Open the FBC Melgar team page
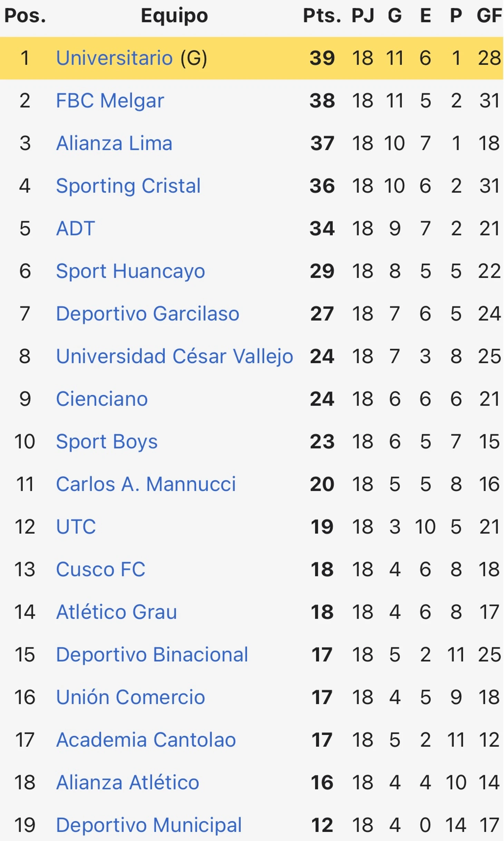This screenshot has width=504, height=841. [x=110, y=101]
